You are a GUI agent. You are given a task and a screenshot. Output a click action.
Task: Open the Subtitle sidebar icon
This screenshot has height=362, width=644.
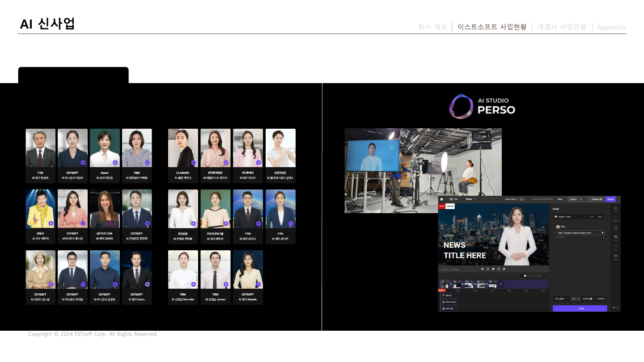pos(616,257)
